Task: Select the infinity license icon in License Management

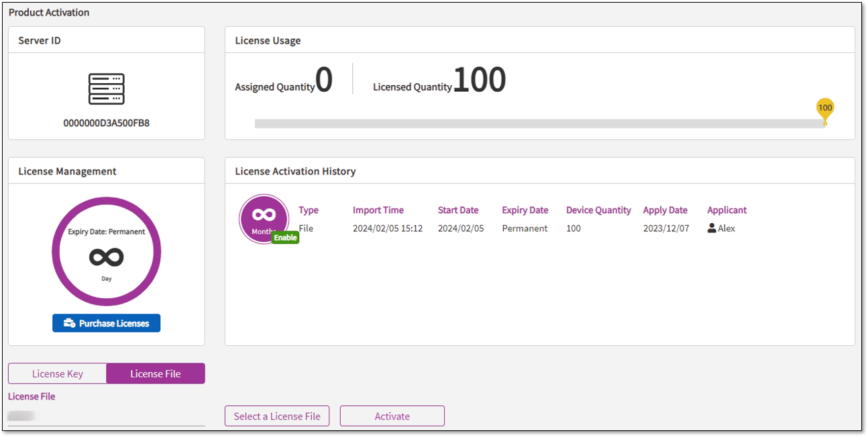Action: click(x=106, y=251)
